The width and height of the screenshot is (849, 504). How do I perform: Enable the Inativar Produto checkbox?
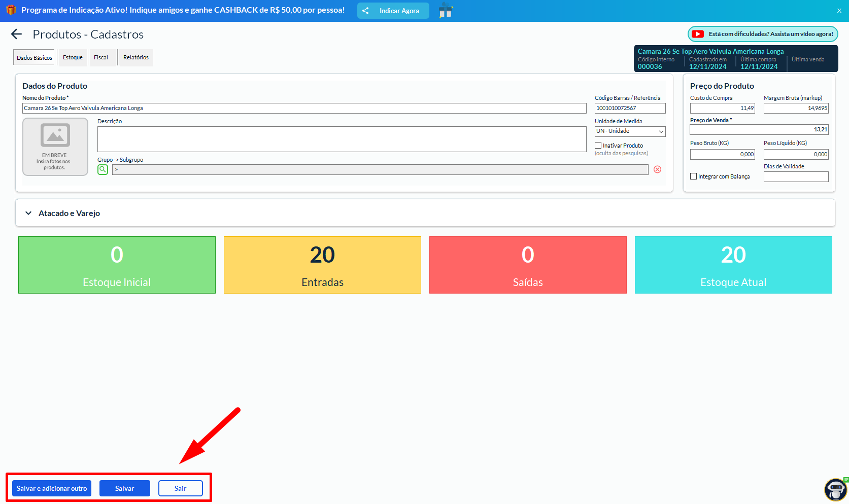click(x=598, y=146)
